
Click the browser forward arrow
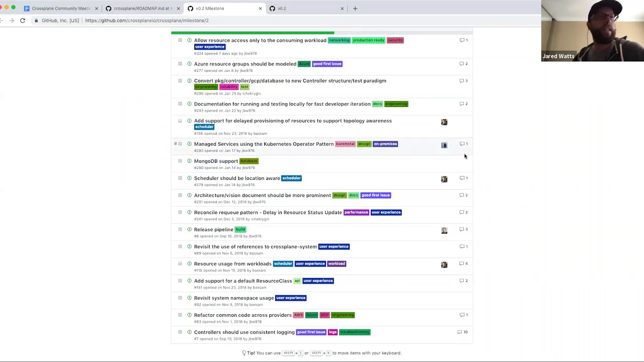12,21
